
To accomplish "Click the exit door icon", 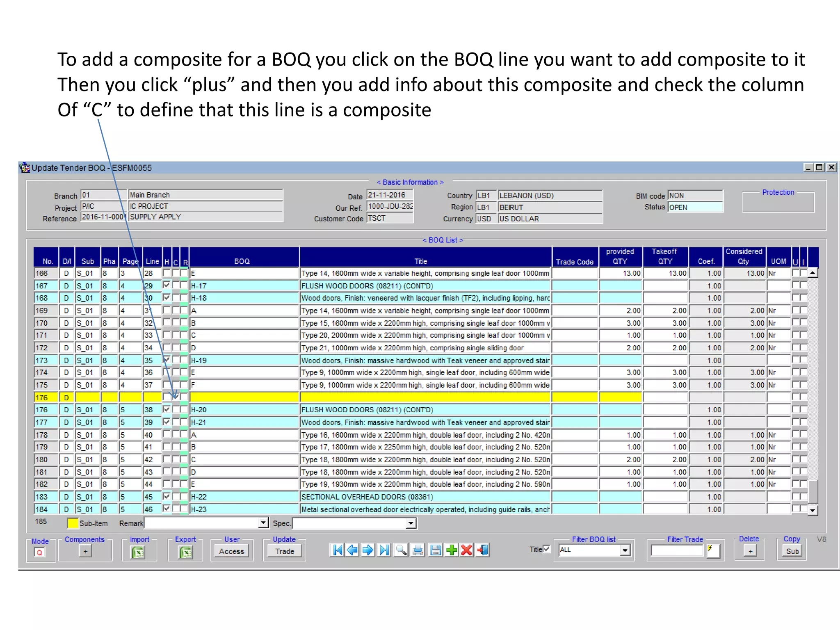I will pos(483,550).
